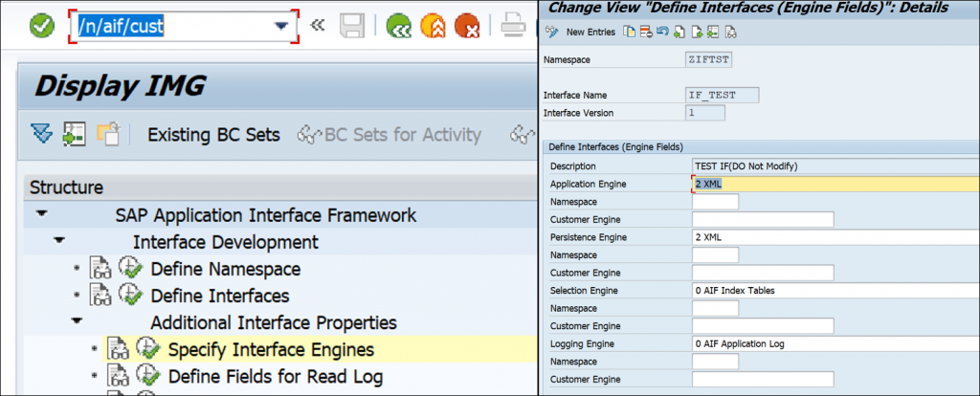Click the last toolbar icon with glasses
This screenshot has width=980, height=396.
pos(730,32)
